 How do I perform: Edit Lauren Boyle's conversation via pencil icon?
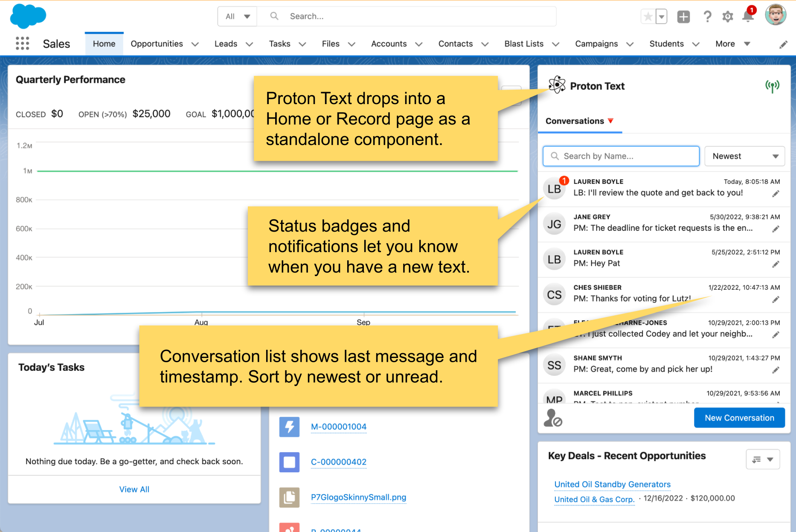[x=776, y=193]
